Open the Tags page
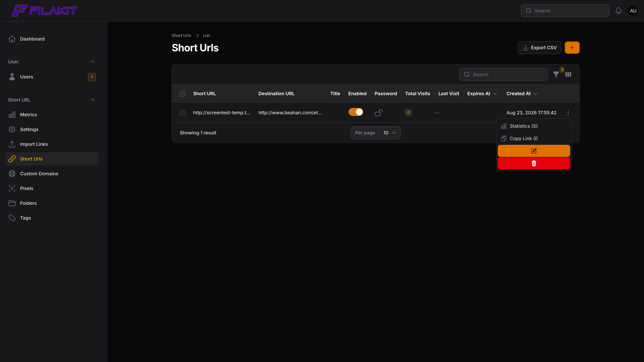644x362 pixels. [52, 218]
